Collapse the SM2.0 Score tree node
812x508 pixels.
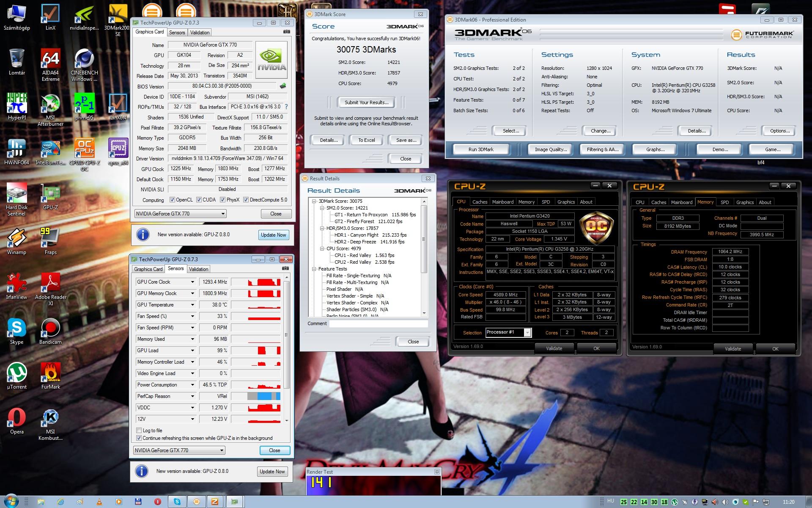pos(322,208)
